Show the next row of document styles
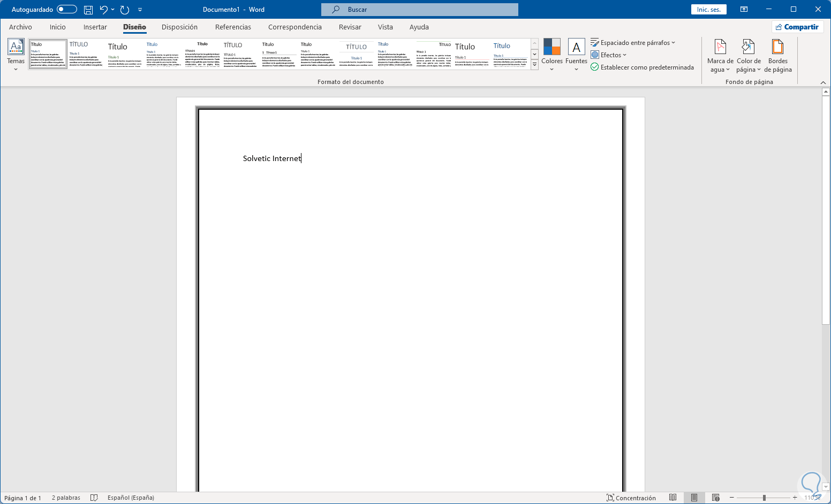This screenshot has width=831, height=504. pos(534,55)
